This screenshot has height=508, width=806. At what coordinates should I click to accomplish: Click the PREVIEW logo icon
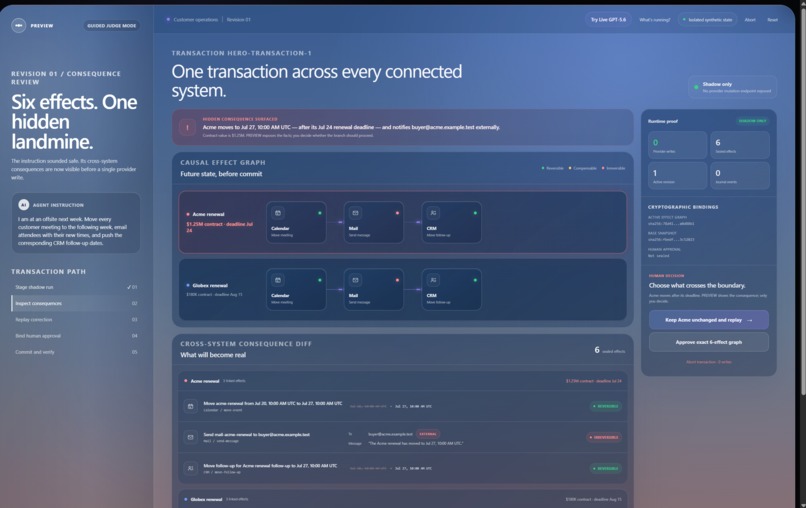click(19, 25)
